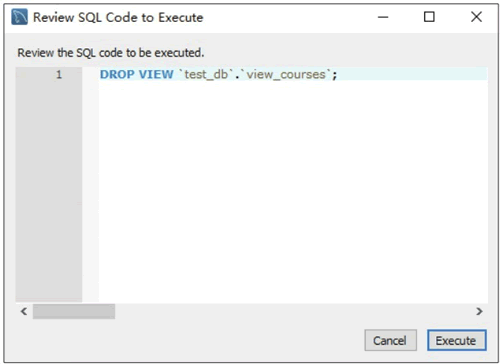
Task: Minimize the Review SQL Code dialog
Action: 383,17
